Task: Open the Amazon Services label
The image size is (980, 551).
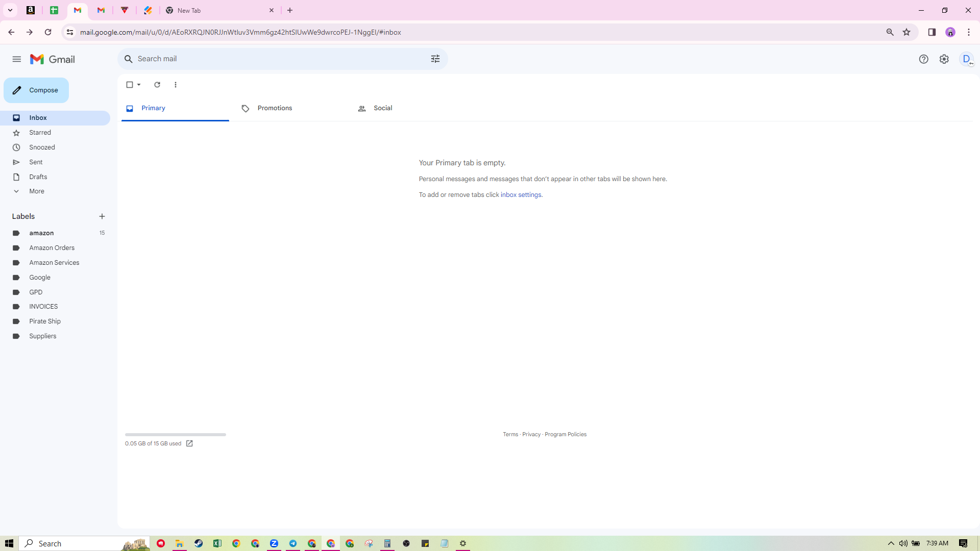Action: click(55, 263)
